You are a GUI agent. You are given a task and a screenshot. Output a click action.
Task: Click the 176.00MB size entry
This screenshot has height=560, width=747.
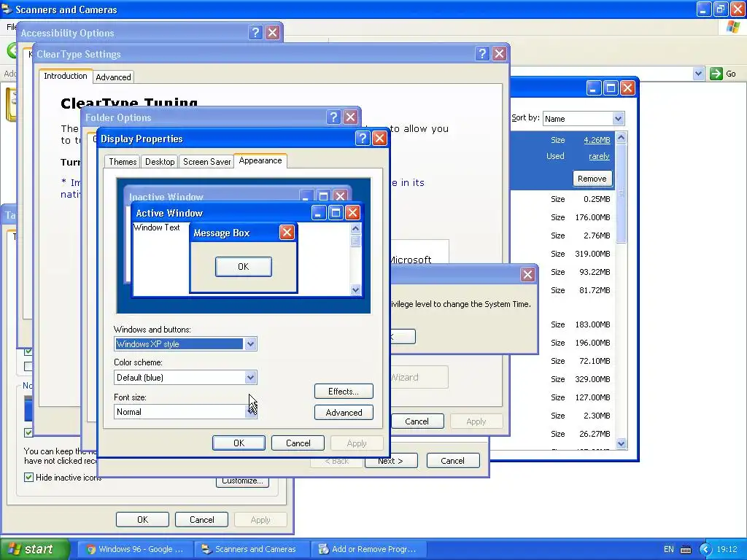592,217
